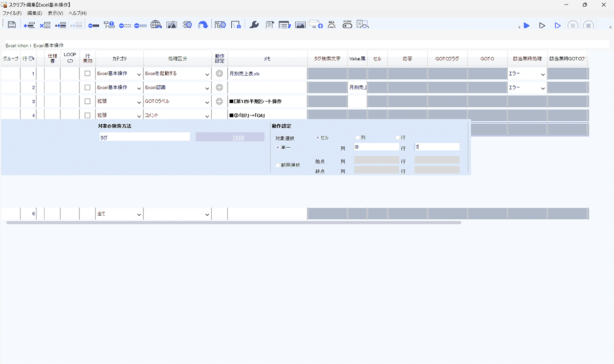Screen dimensions: 614x364
Task: Click the memo cell ■[第1四半期]シート操作
Action: point(267,101)
